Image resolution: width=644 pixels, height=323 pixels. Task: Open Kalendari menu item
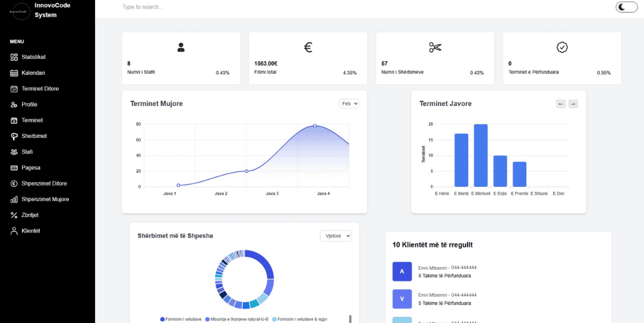[33, 73]
